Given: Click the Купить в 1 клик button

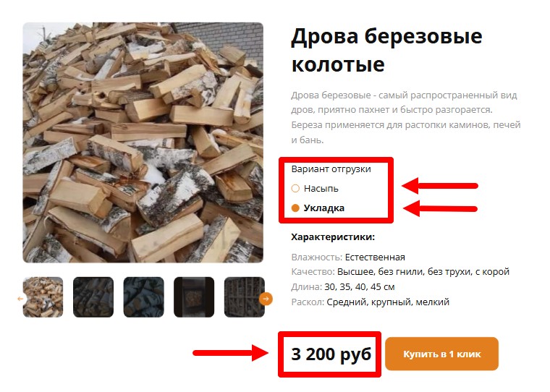Looking at the screenshot, I should click(441, 354).
